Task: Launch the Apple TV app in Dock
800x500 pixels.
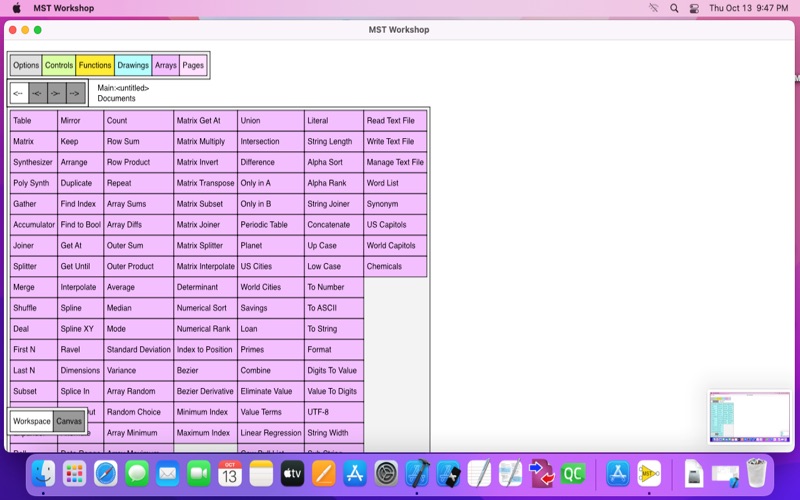Action: click(x=292, y=473)
